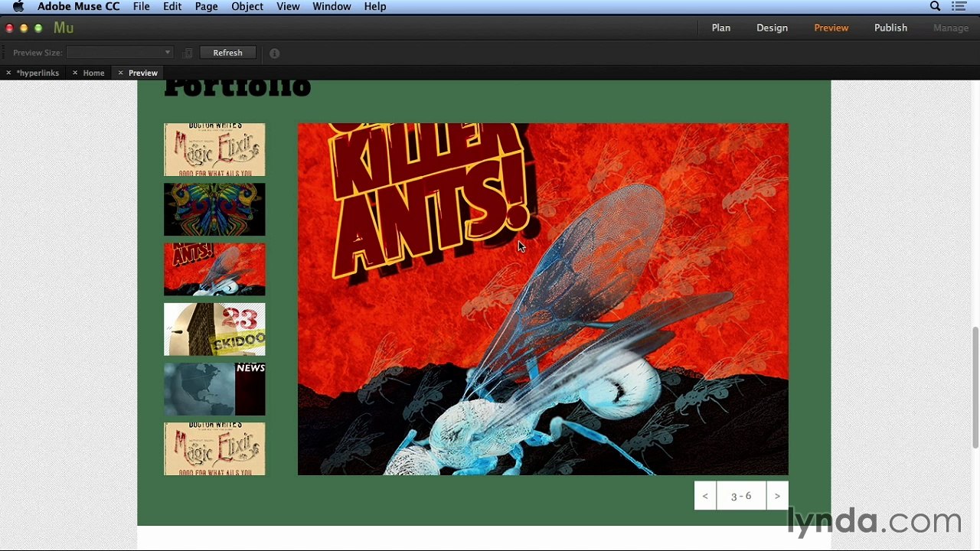Switch to the *hyperlinks document tab
This screenshot has width=980, height=551.
pyautogui.click(x=38, y=73)
